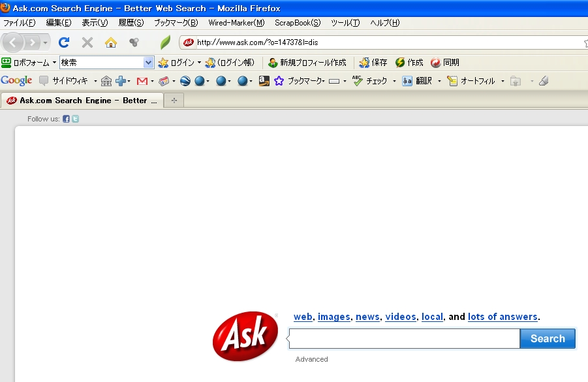The width and height of the screenshot is (588, 382).
Task: Click the Amazon icon in Google toolbar
Action: click(x=264, y=81)
